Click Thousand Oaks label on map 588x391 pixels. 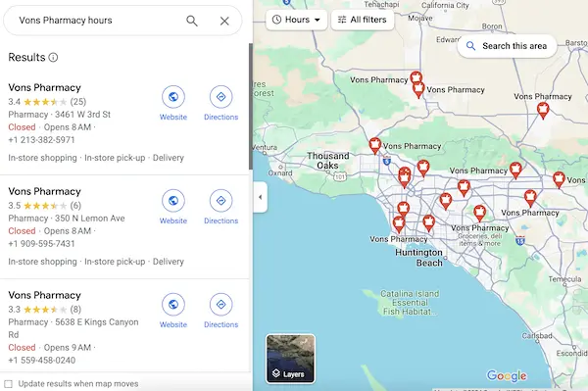[x=328, y=161]
